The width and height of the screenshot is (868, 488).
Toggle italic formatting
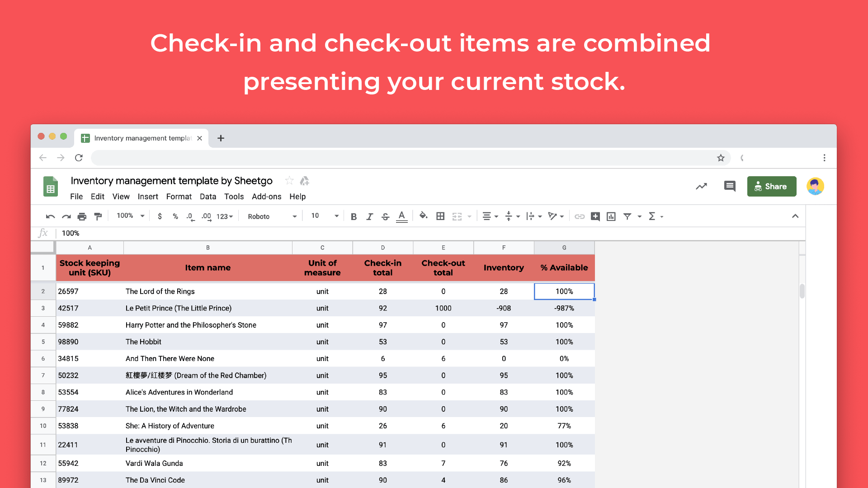[x=369, y=216]
